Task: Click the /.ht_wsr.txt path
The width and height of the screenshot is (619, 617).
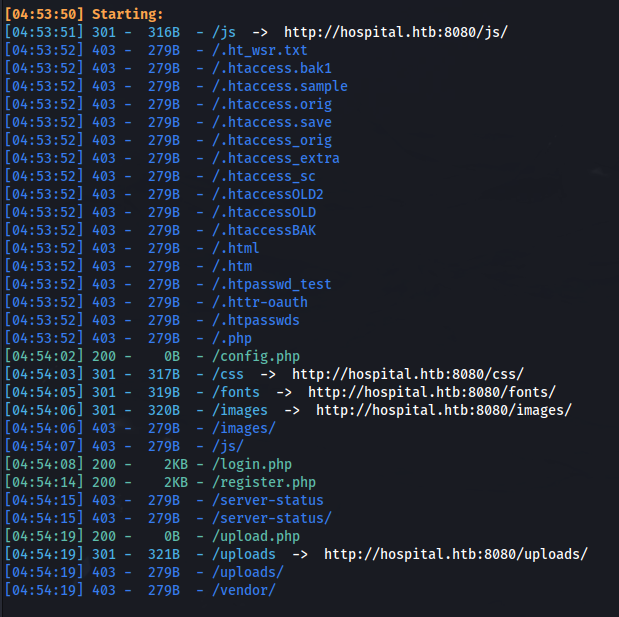Action: [x=260, y=51]
